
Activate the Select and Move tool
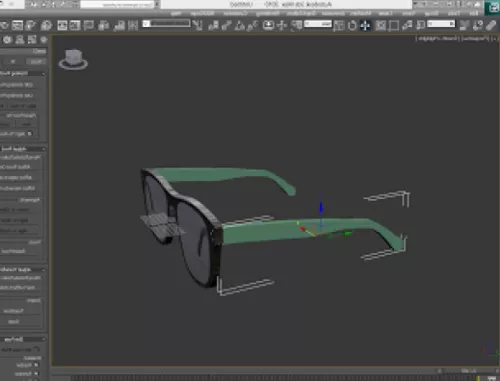tap(365, 25)
